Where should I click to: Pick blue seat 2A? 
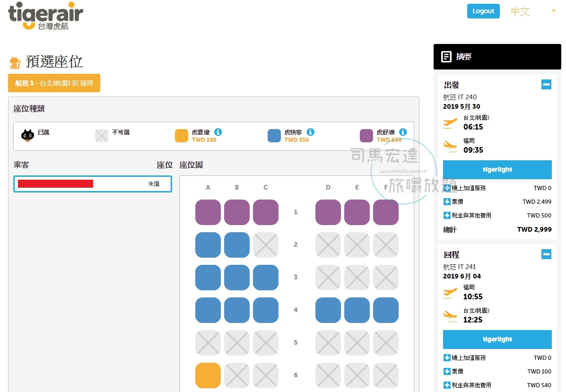(208, 245)
